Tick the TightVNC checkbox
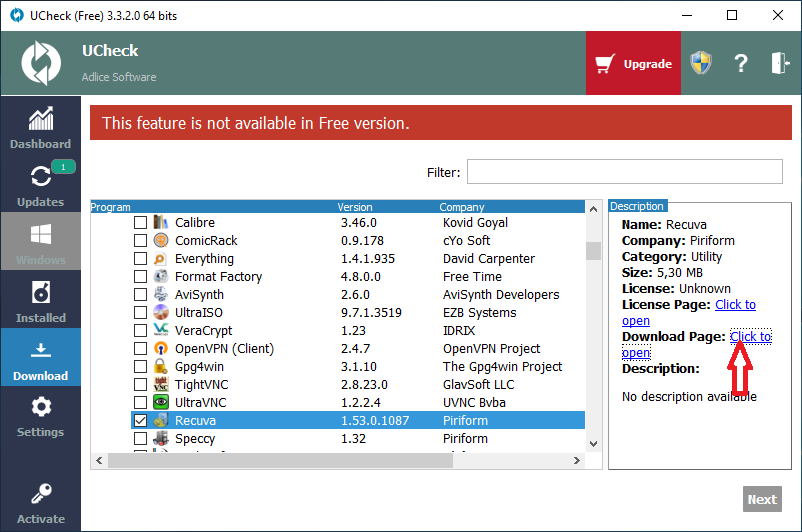This screenshot has height=532, width=802. pos(140,385)
